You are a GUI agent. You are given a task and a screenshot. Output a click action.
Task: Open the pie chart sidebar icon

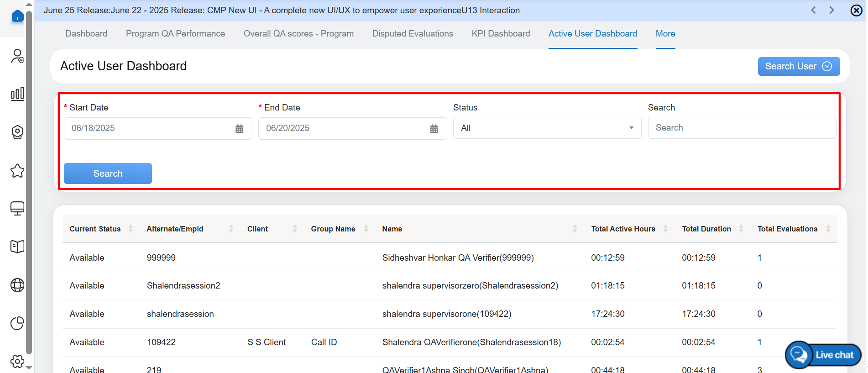[x=17, y=323]
